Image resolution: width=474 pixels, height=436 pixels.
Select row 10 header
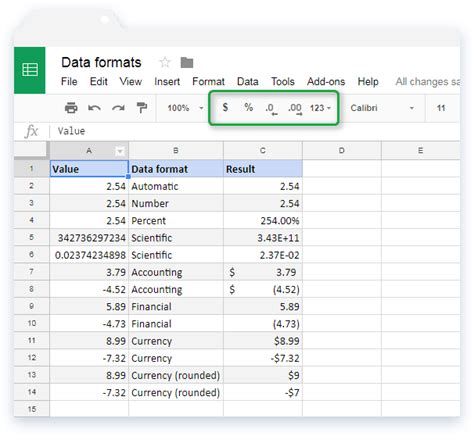[x=32, y=323]
